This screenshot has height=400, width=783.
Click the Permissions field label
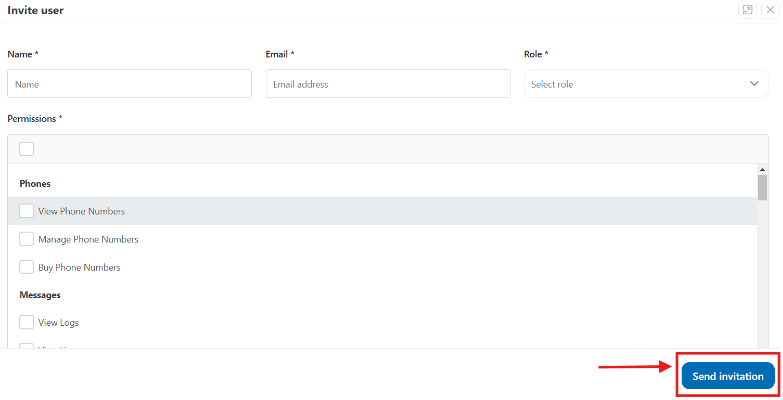tap(34, 119)
